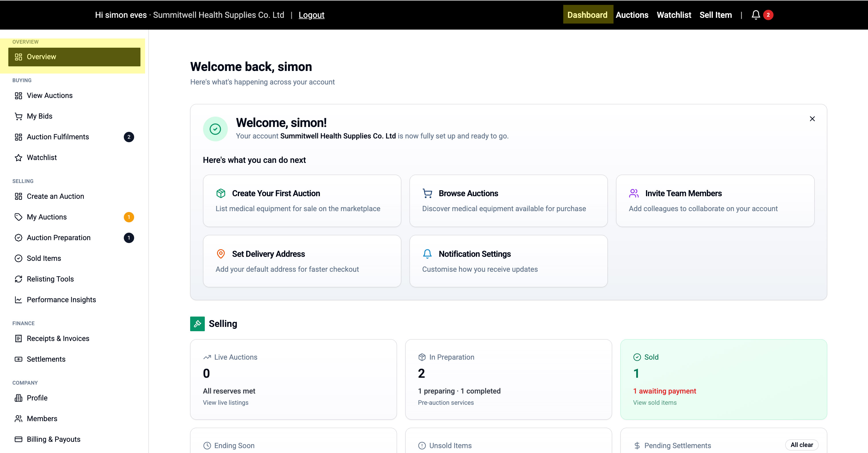Open Receipts & Invoices in Finance section
Screen dimensions: 868x453
58,338
